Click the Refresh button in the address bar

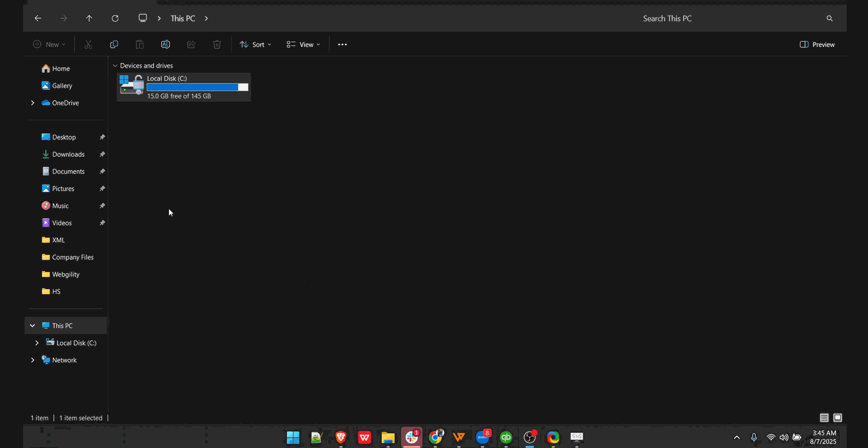[115, 18]
